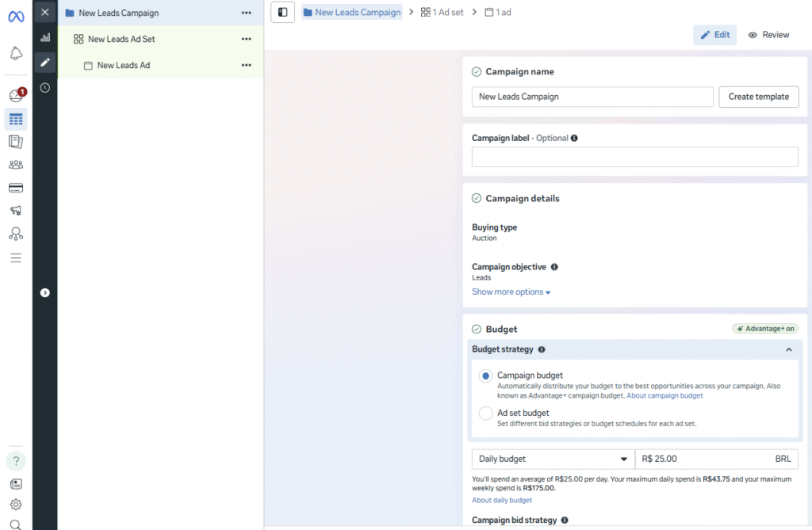Click the Create template button
Image resolution: width=812 pixels, height=530 pixels.
[x=758, y=97]
